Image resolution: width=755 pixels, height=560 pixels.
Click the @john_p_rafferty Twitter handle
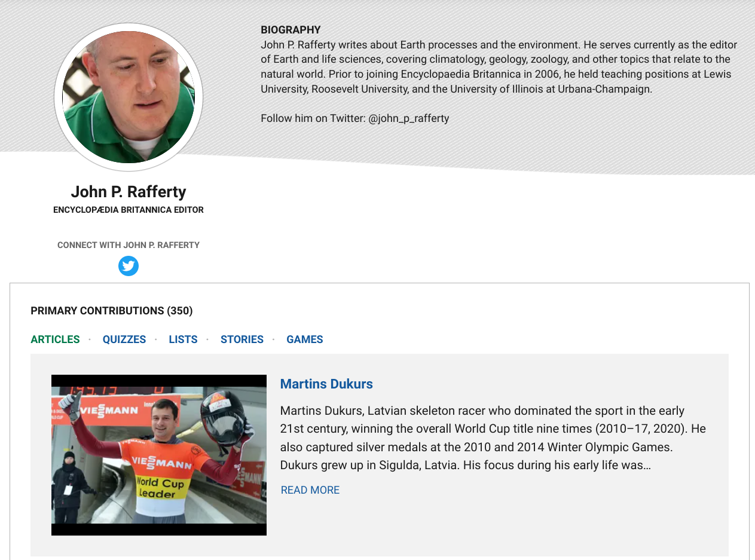[x=408, y=118]
